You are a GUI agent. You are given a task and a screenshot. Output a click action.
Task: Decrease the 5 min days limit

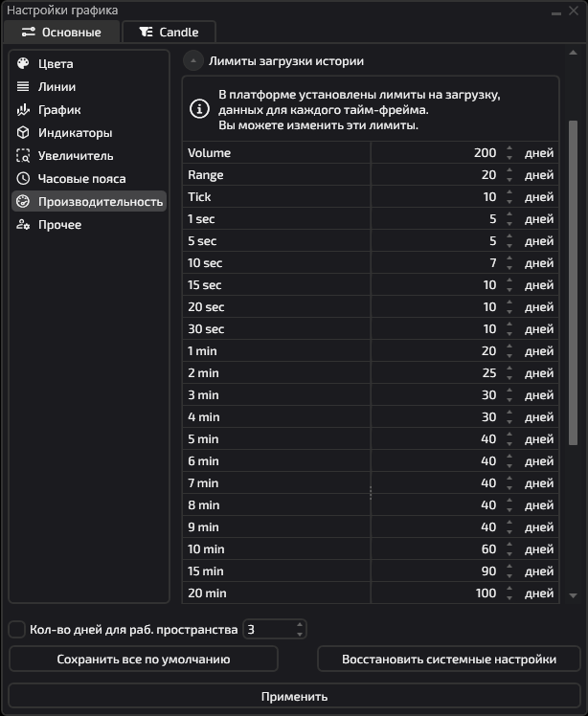pyautogui.click(x=509, y=443)
